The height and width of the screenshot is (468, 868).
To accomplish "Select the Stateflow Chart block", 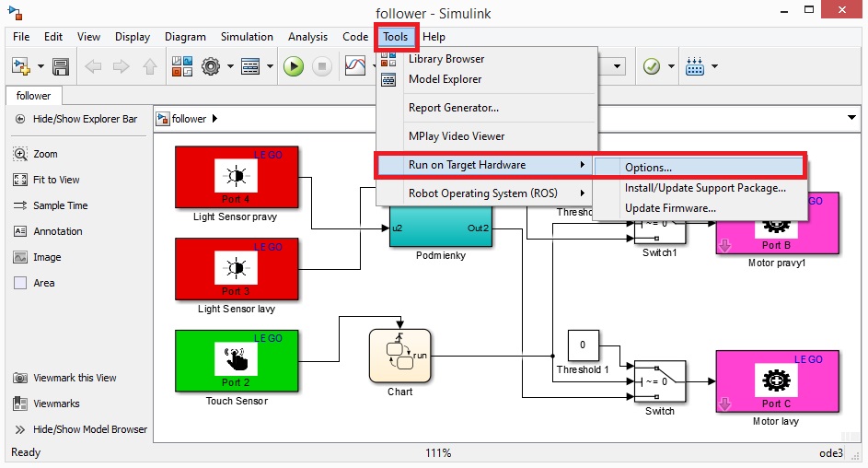I will (x=399, y=356).
